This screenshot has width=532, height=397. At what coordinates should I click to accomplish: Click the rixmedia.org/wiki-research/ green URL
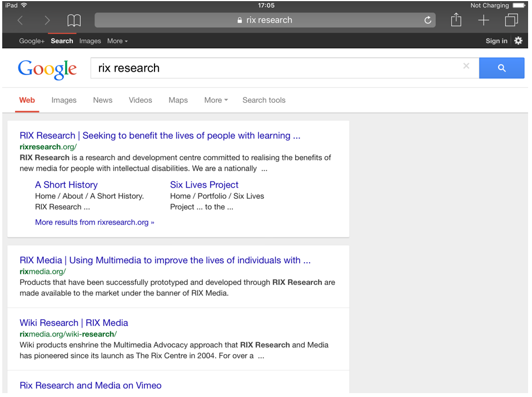[68, 334]
